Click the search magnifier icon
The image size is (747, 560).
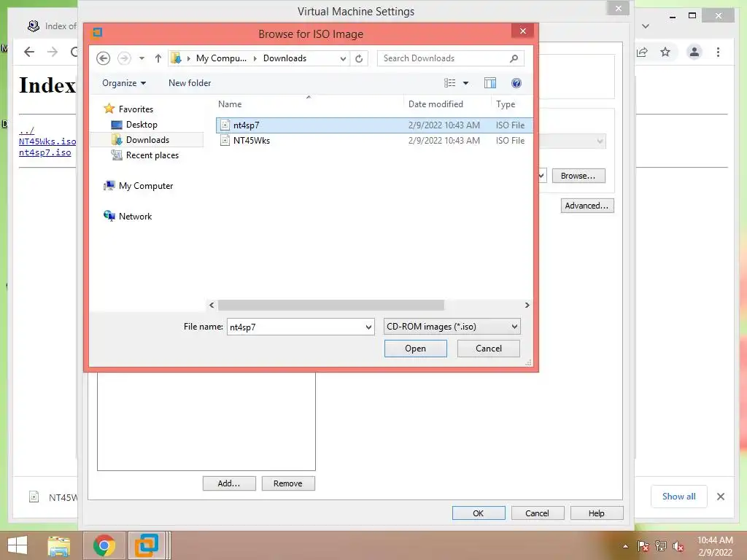pyautogui.click(x=514, y=58)
